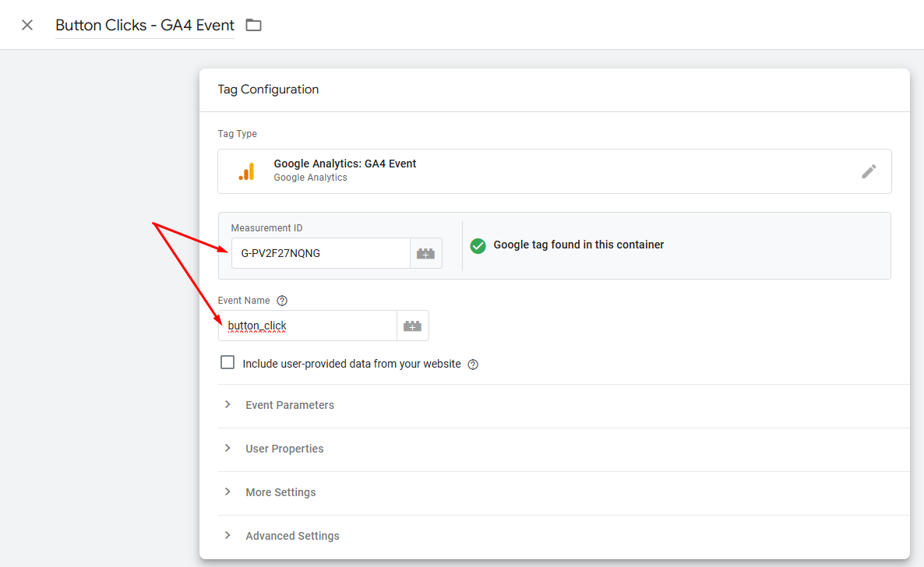This screenshot has height=567, width=924.
Task: Open variable picker next to Event Name field
Action: [412, 326]
